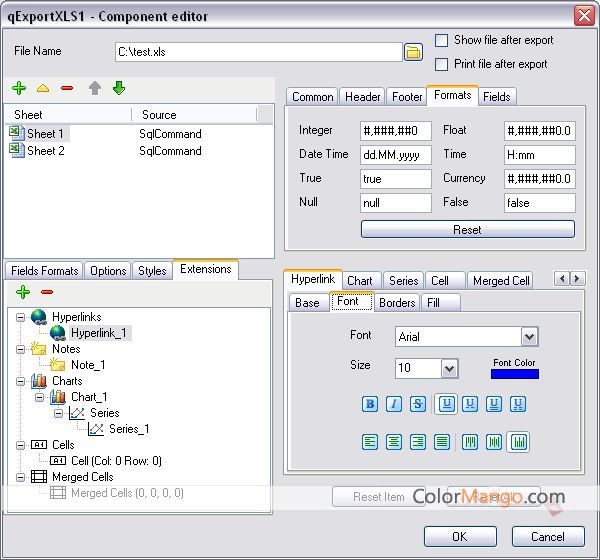This screenshot has width=600, height=560.
Task: Pick the blue Font Color swatch
Action: coord(514,374)
